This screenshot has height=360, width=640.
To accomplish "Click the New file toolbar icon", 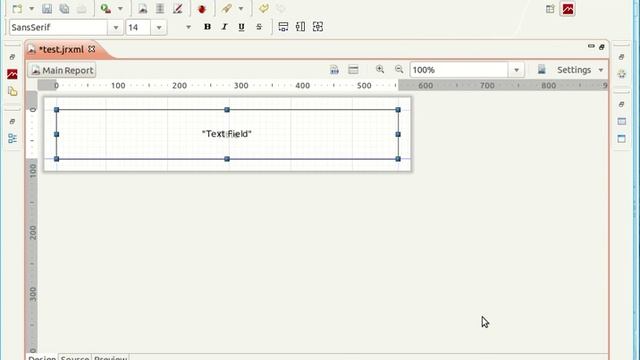I will tap(17, 9).
